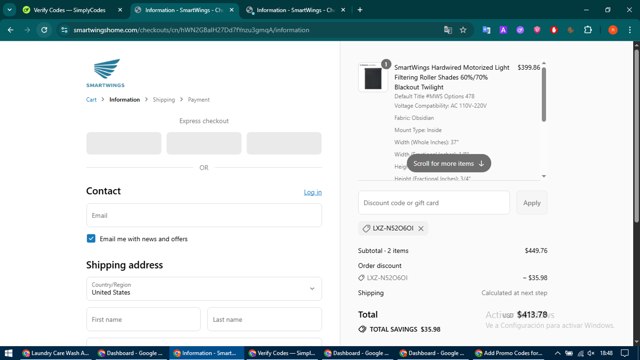Open the purple A extension icon

pyautogui.click(x=503, y=30)
